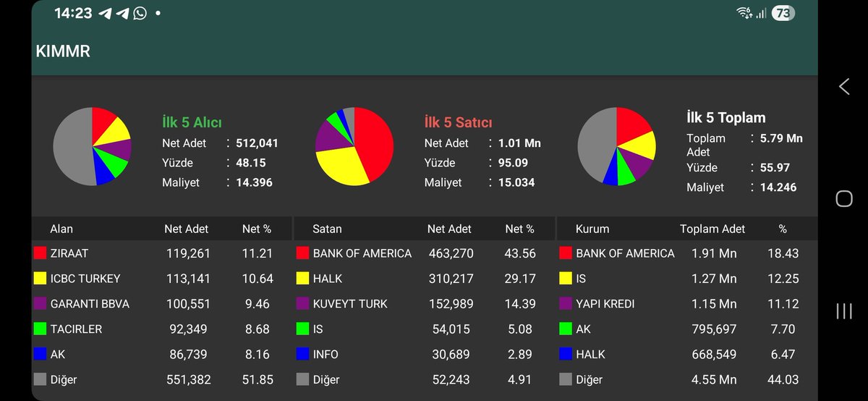Sort by the Satan column header
This screenshot has width=868, height=401.
(327, 229)
